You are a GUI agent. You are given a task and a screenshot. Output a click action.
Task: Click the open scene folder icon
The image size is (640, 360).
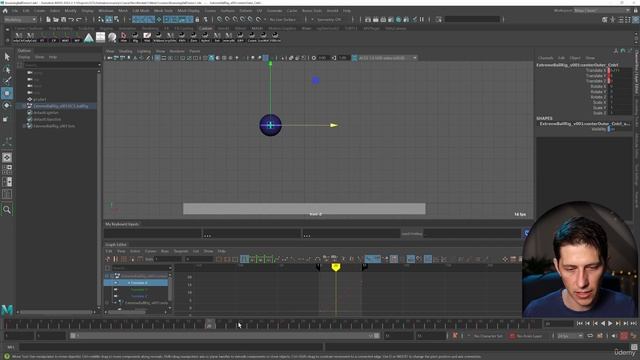point(56,19)
